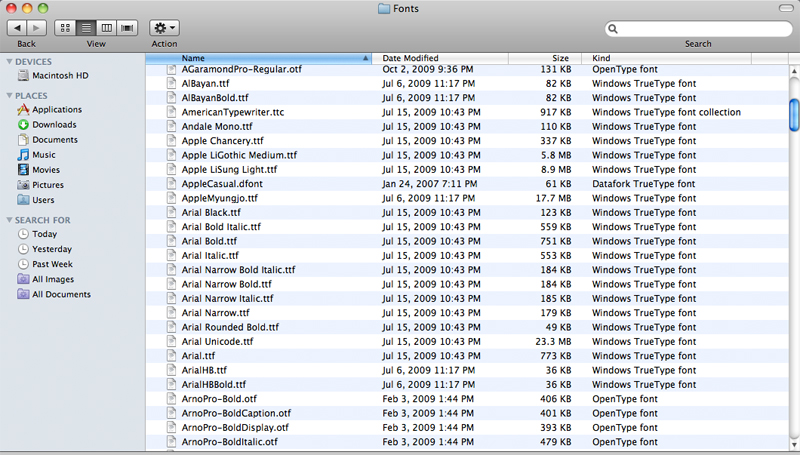Switch to icon view
The width and height of the screenshot is (800, 455).
click(x=65, y=28)
